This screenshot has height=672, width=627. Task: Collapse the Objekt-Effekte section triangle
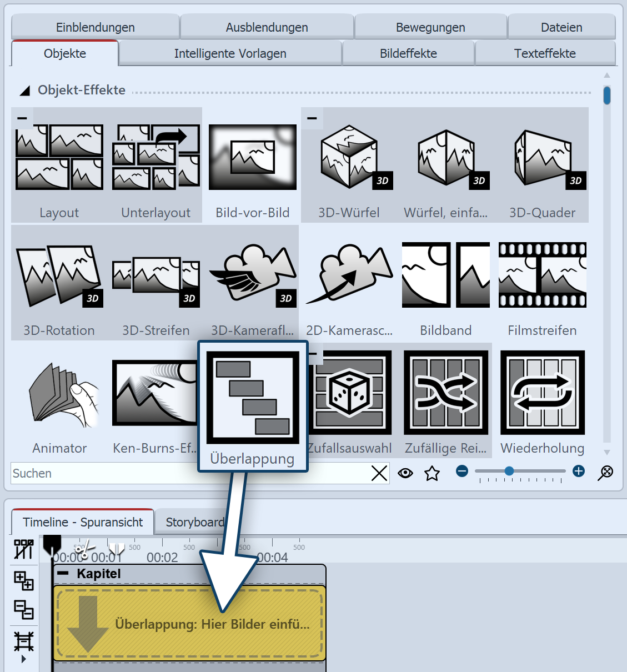(x=25, y=91)
